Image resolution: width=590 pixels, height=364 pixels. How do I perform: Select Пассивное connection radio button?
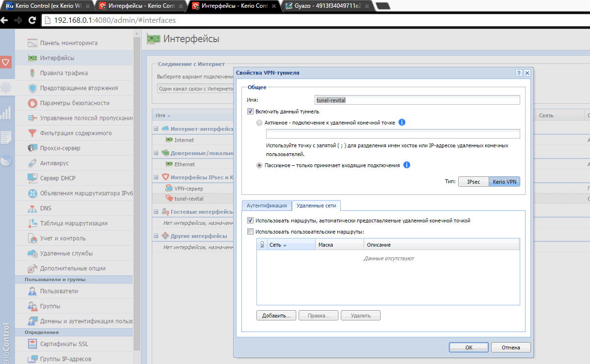pos(260,165)
